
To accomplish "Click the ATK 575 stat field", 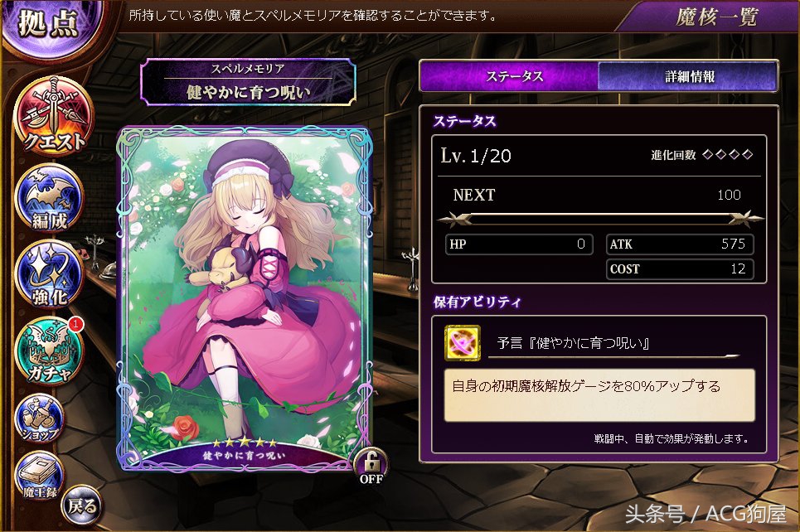I will click(680, 244).
